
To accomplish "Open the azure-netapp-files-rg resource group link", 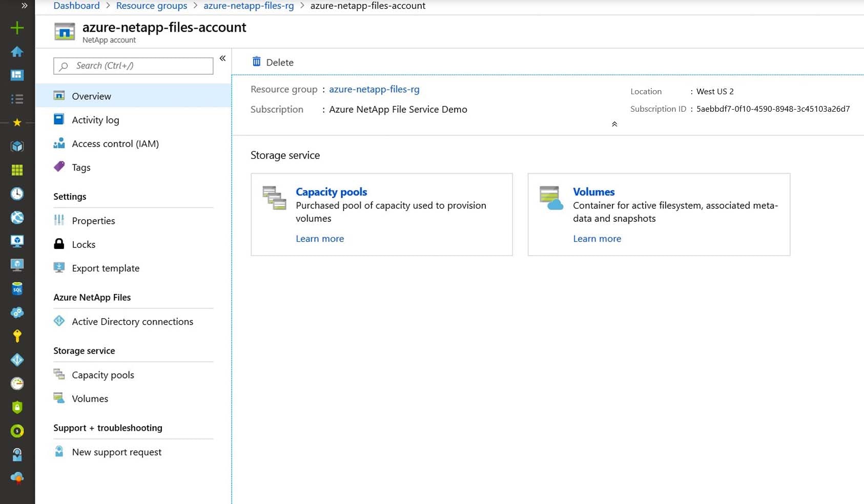I will click(x=374, y=89).
